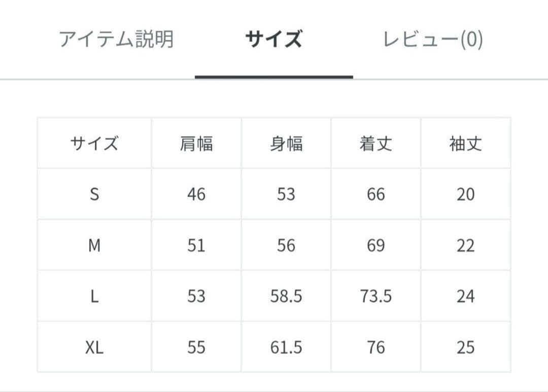Click the 51 shoulder width for M
Viewport: 548px width, 392px height.
coord(196,245)
